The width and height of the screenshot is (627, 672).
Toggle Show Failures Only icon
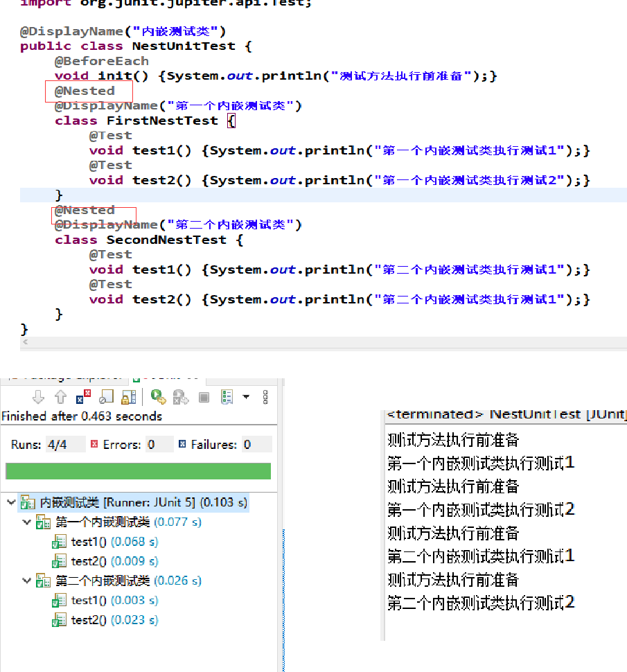point(84,397)
